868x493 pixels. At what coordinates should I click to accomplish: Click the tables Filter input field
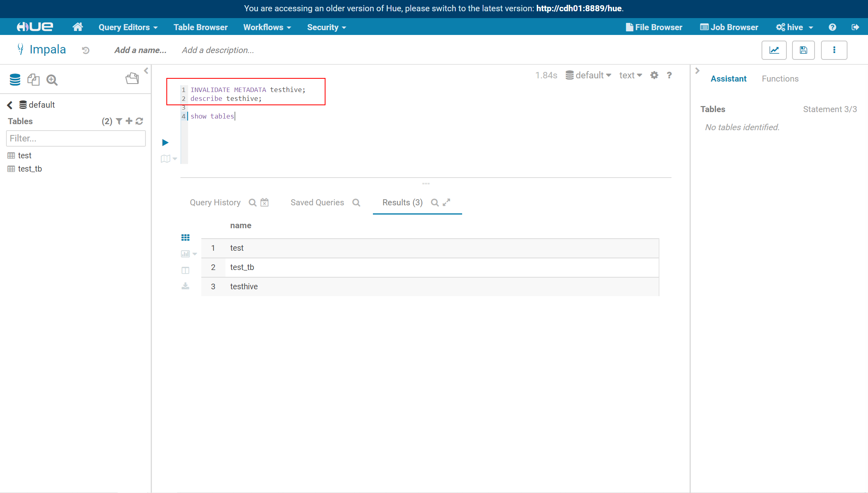pos(76,139)
